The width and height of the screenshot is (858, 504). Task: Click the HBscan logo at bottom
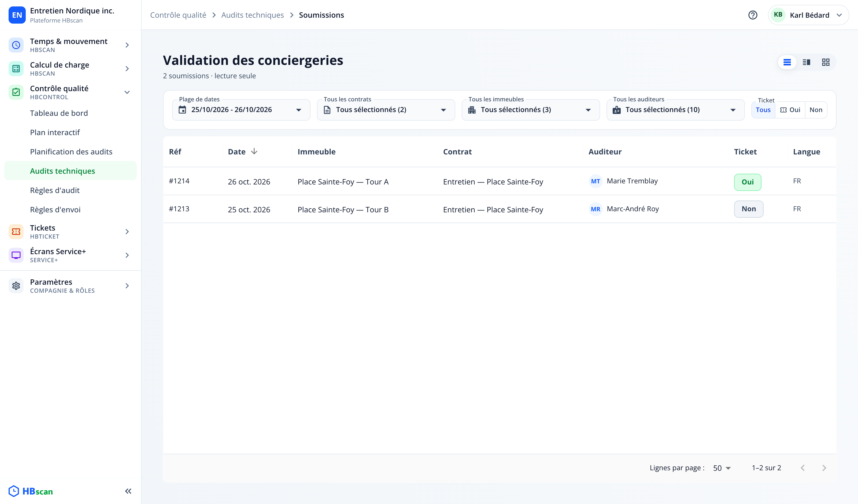tap(31, 491)
